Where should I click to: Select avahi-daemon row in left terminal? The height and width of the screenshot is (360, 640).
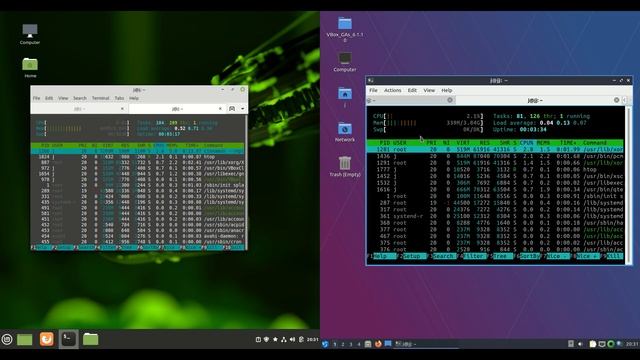[138, 236]
